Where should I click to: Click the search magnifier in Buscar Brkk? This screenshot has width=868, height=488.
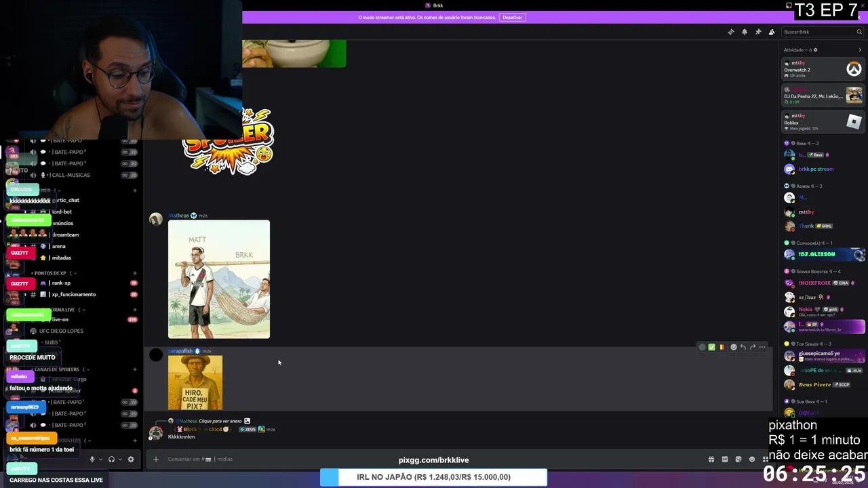(859, 32)
